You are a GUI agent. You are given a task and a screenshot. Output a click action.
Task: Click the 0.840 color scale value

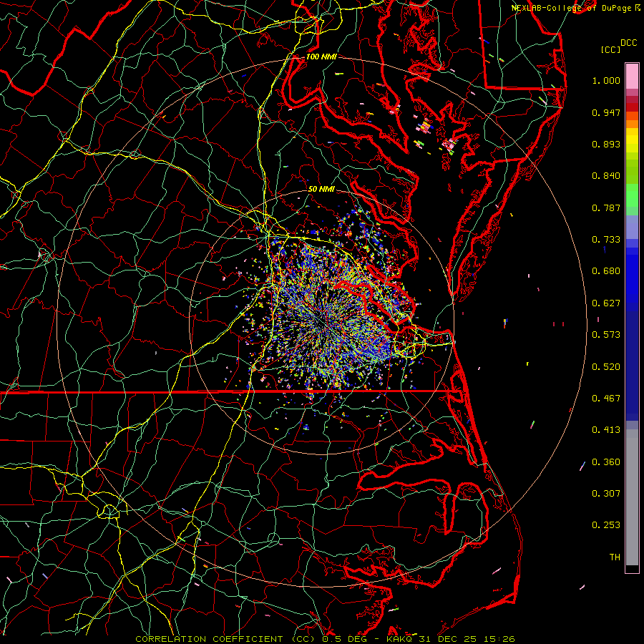606,176
